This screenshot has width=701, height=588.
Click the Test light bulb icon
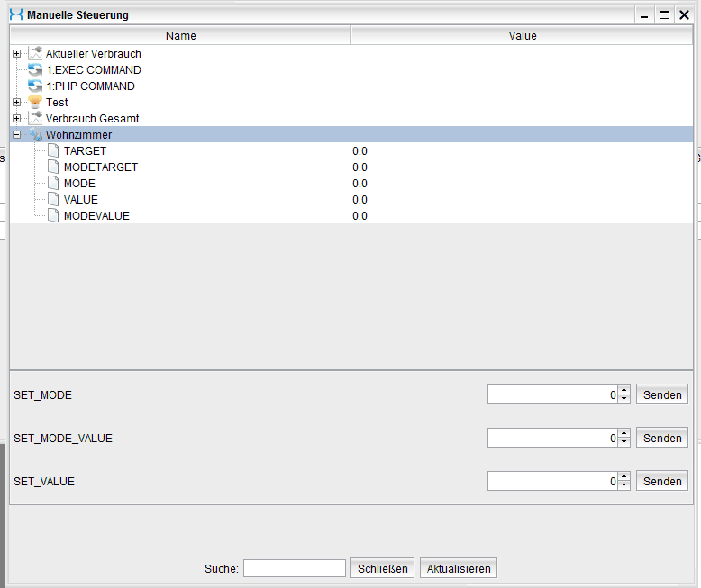(x=35, y=103)
